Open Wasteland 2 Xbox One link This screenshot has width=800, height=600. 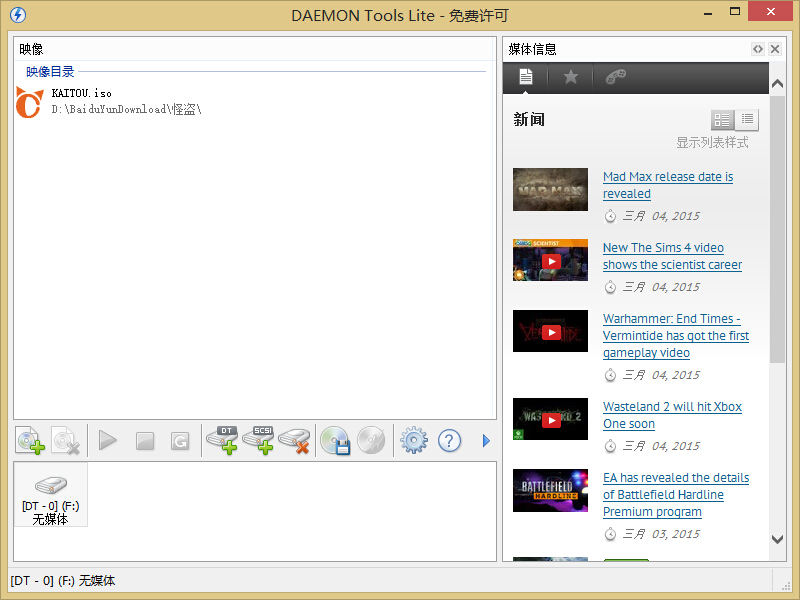coord(672,415)
